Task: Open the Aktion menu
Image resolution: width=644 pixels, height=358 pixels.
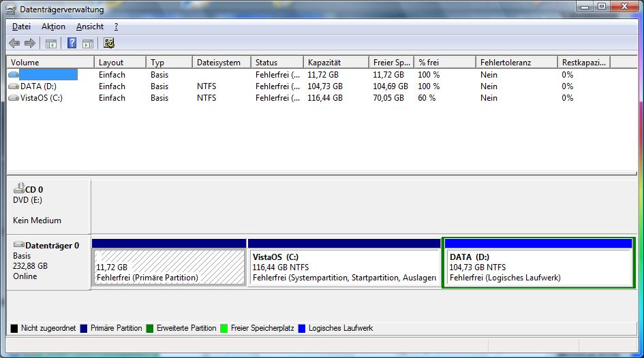Action: (53, 27)
